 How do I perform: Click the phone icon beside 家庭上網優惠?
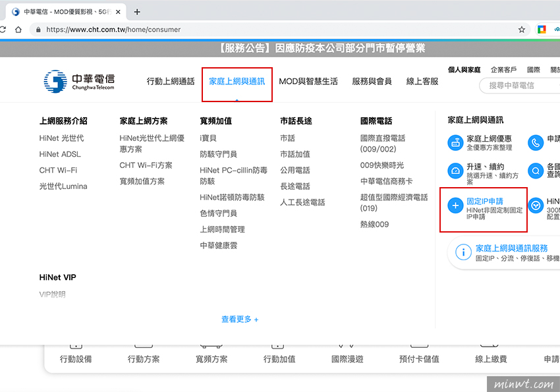click(x=536, y=143)
